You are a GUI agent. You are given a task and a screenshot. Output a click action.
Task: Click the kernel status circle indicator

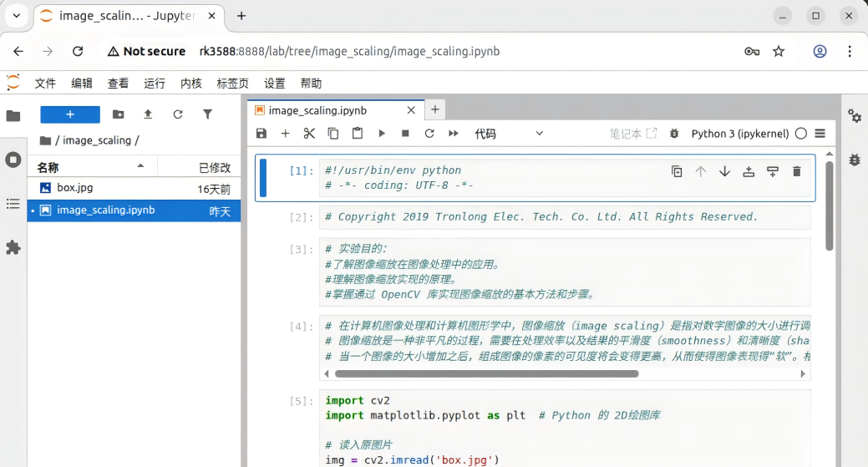(801, 134)
